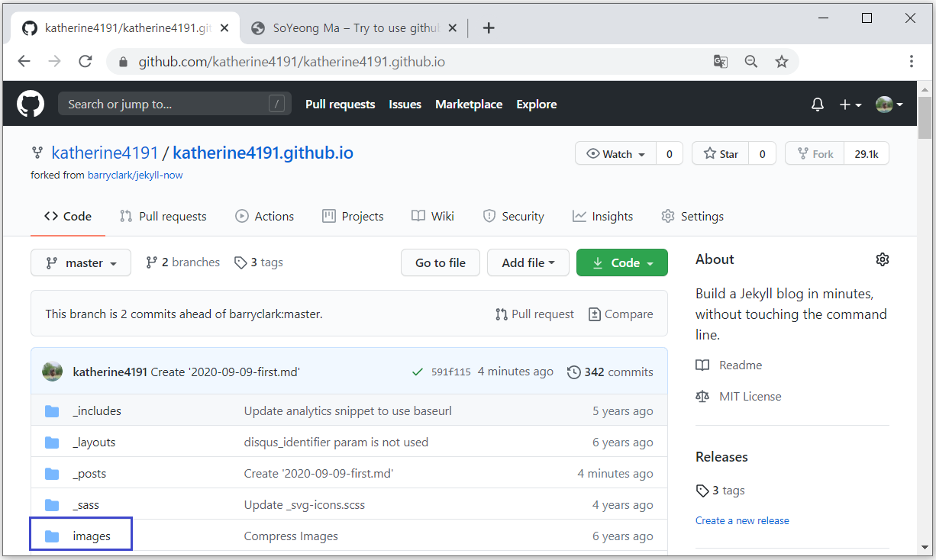The width and height of the screenshot is (936, 560).
Task: Open the Chrome three-dot menu
Action: click(x=912, y=62)
